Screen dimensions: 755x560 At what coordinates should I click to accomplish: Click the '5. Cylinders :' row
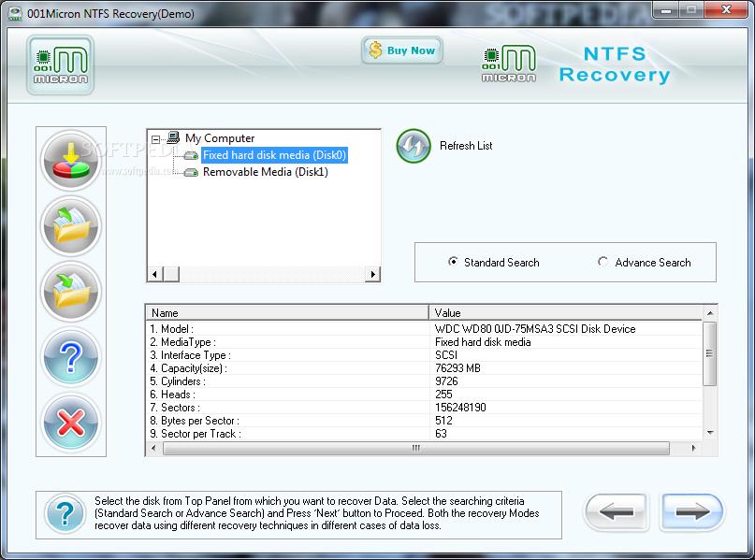[x=424, y=381]
